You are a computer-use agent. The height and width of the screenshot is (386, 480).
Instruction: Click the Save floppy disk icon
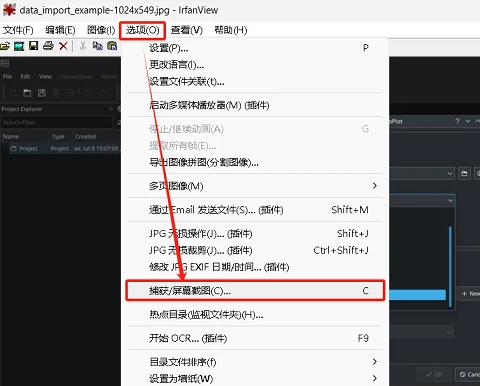pos(34,46)
